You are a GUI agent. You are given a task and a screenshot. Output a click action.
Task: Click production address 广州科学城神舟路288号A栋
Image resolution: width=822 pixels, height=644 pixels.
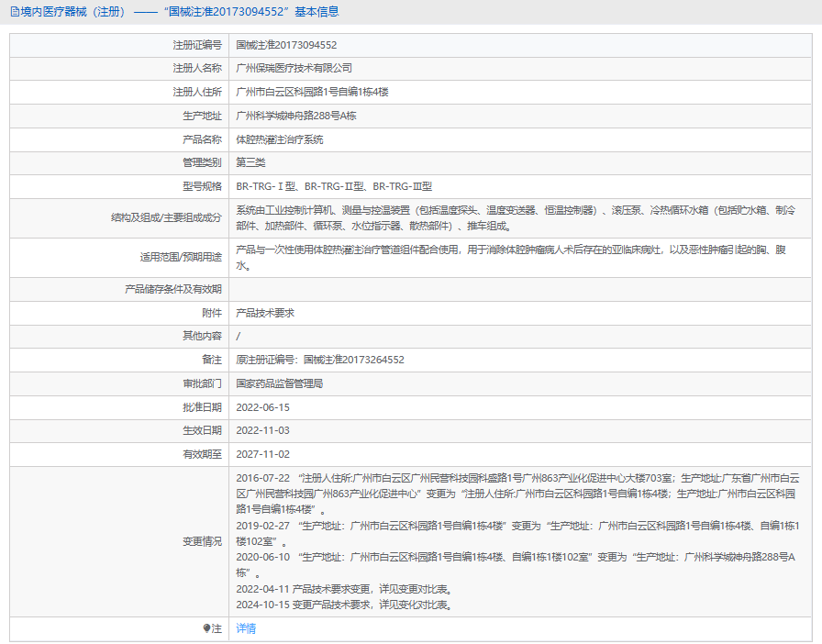coord(296,116)
